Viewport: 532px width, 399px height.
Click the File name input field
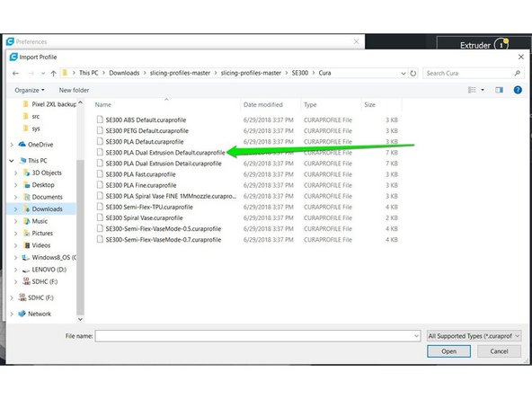(258, 336)
